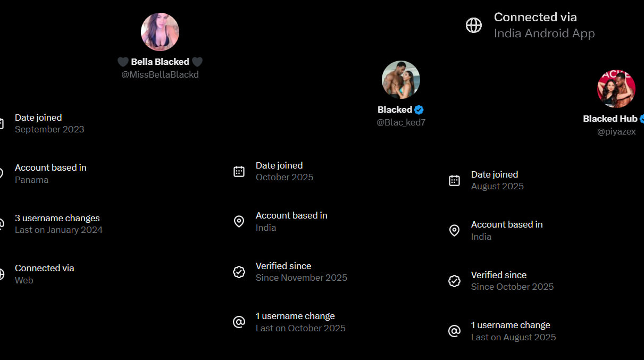
Task: Click the @Blac_ked7 handle
Action: pos(401,122)
